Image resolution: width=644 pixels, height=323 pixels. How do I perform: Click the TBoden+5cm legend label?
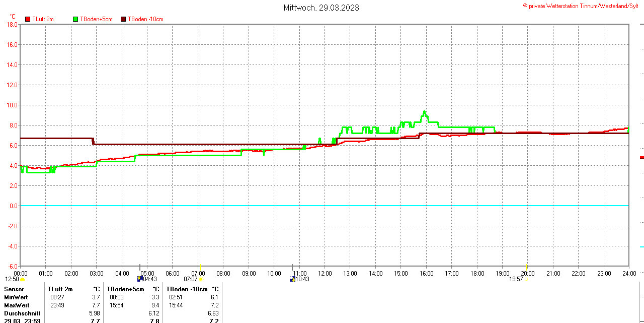pos(96,19)
